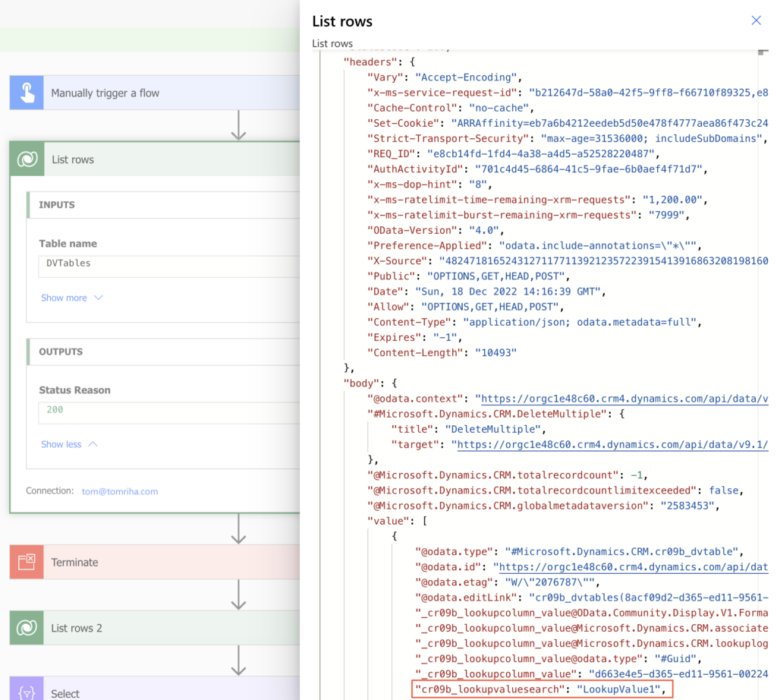Screen dimensions: 777x700
Task: Click the Manually trigger a flow hand icon
Action: pos(27,93)
